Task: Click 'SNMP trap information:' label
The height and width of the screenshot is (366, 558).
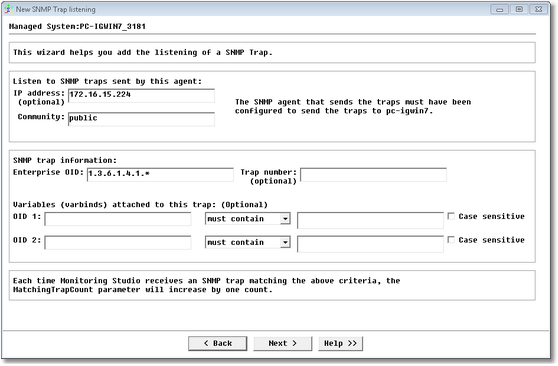Action: tap(65, 160)
